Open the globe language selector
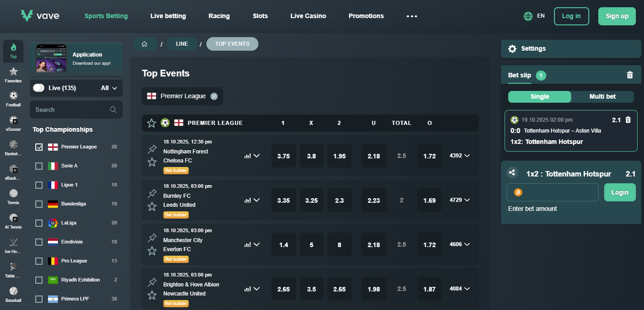Image resolution: width=644 pixels, height=310 pixels. 528,16
